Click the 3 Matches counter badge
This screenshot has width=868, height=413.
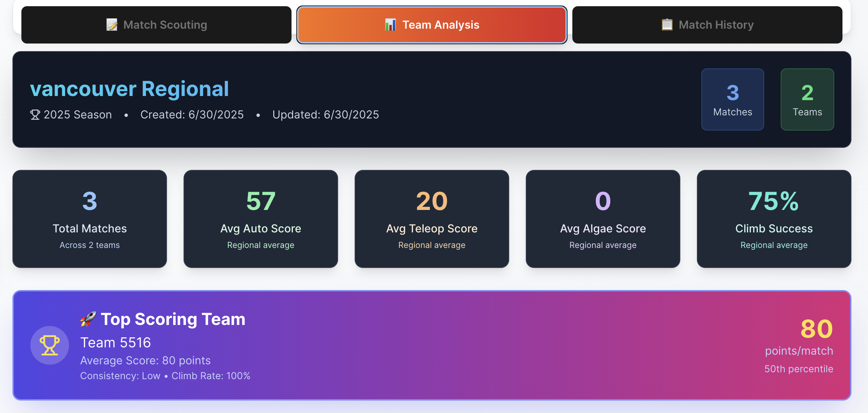coord(732,99)
